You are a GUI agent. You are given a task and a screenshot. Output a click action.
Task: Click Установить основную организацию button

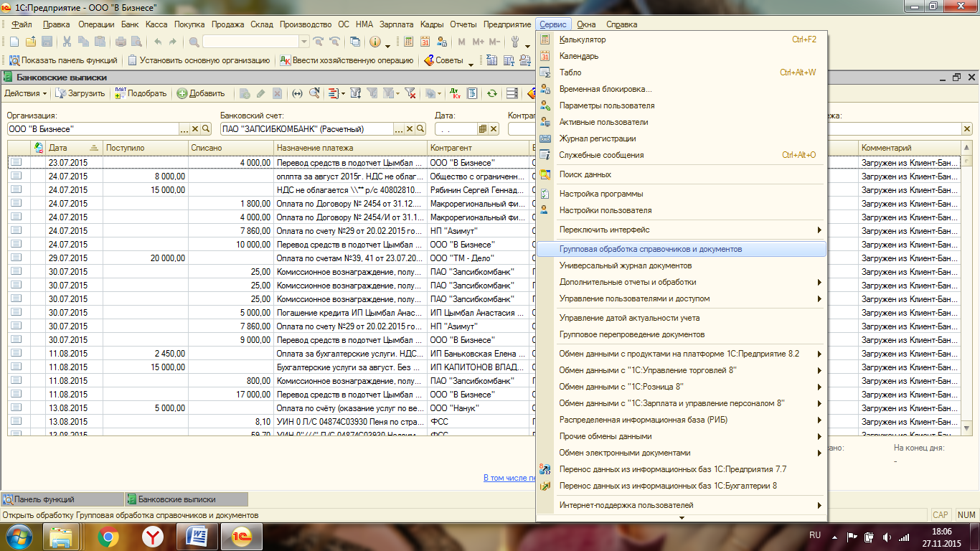(x=199, y=60)
